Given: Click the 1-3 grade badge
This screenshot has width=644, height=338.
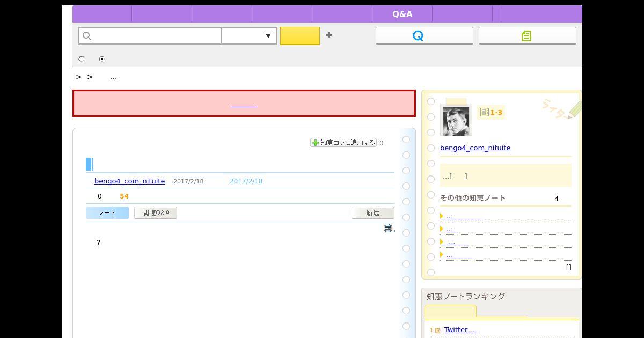Looking at the screenshot, I should [491, 112].
